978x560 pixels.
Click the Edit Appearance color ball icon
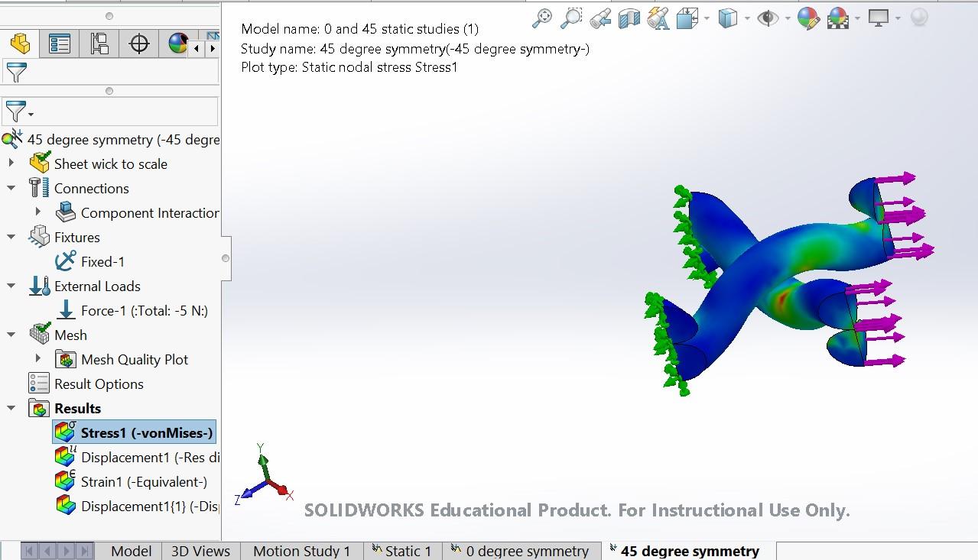tap(808, 18)
